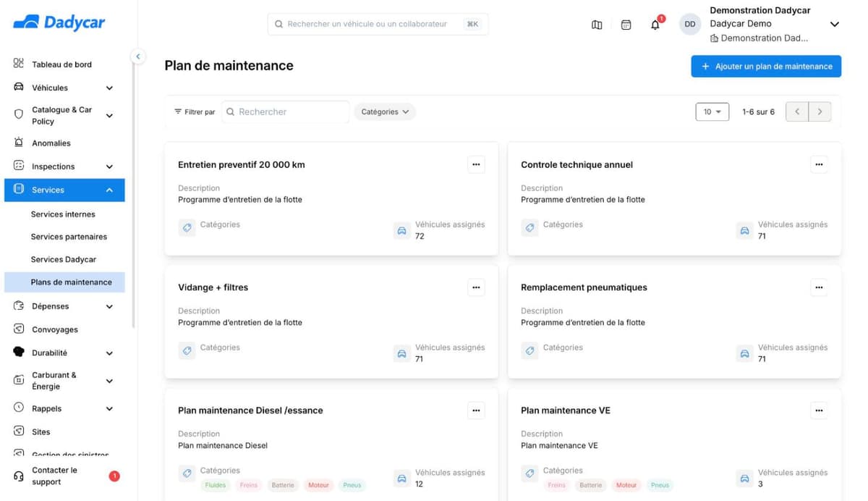Open Services Dadycar submenu item
The width and height of the screenshot is (868, 501).
coord(64,259)
